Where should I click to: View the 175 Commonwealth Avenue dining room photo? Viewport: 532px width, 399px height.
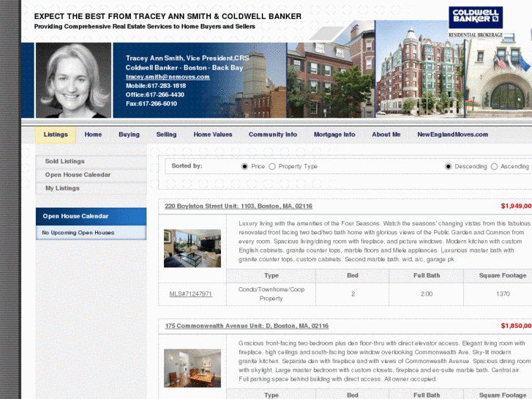pos(192,368)
